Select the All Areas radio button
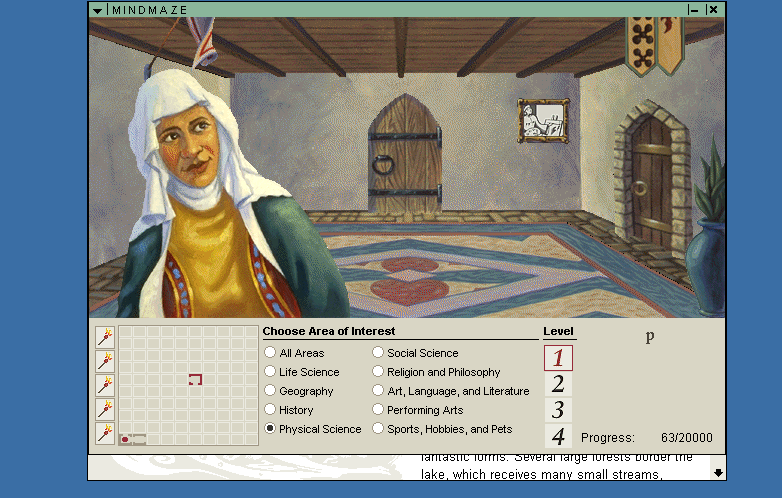 [270, 352]
